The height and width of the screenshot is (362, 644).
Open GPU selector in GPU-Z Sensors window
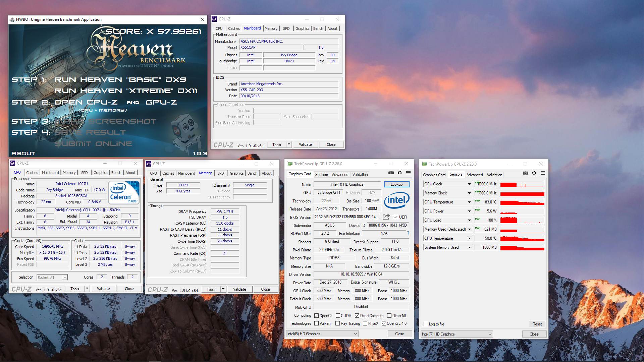coord(457,334)
